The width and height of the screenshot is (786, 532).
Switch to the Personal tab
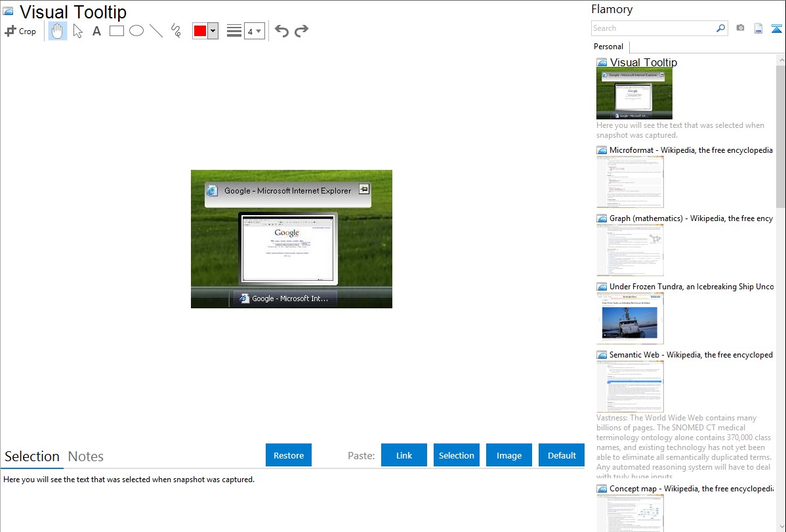click(609, 47)
